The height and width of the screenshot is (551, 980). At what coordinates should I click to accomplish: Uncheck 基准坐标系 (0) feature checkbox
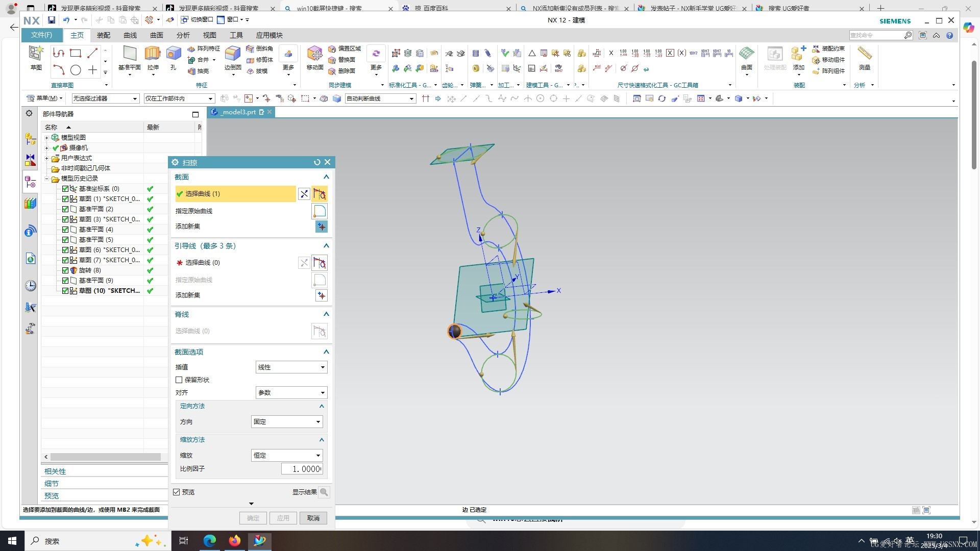[65, 189]
